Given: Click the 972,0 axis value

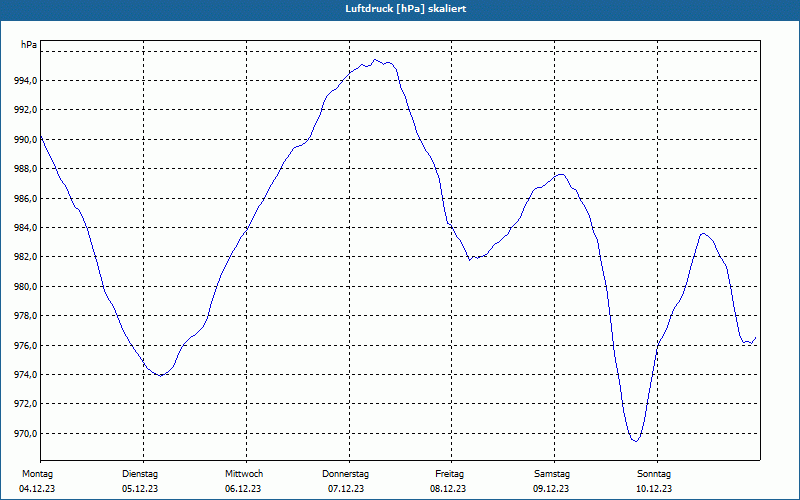Looking at the screenshot, I should (25, 404).
